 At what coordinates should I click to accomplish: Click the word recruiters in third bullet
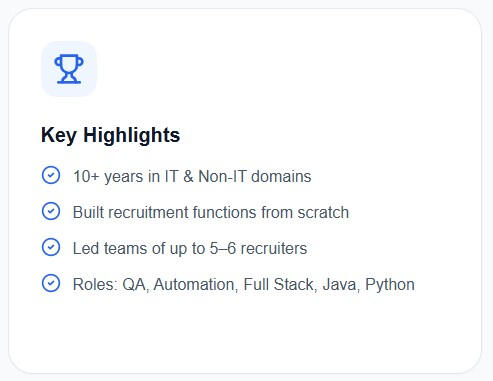[274, 248]
